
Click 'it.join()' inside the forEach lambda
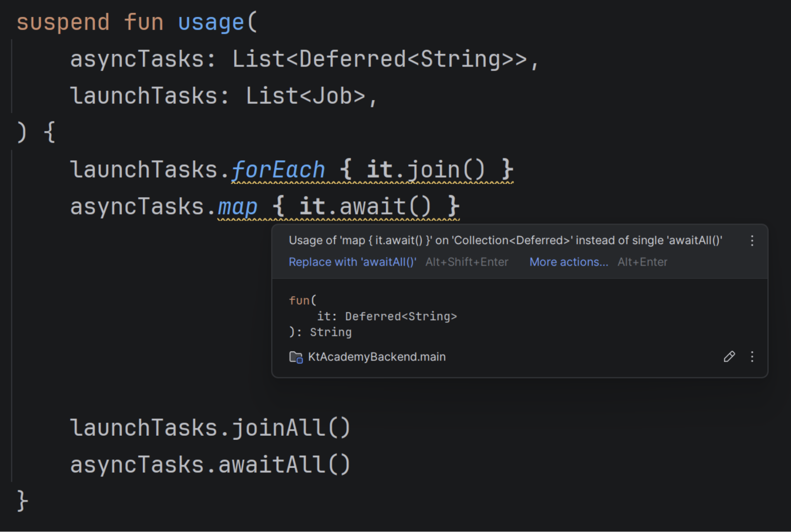click(x=425, y=170)
